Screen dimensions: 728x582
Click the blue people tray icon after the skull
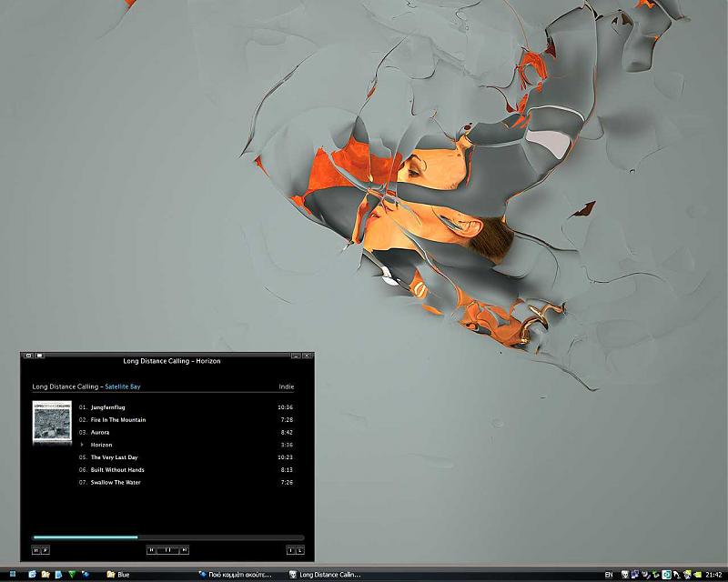pos(634,575)
